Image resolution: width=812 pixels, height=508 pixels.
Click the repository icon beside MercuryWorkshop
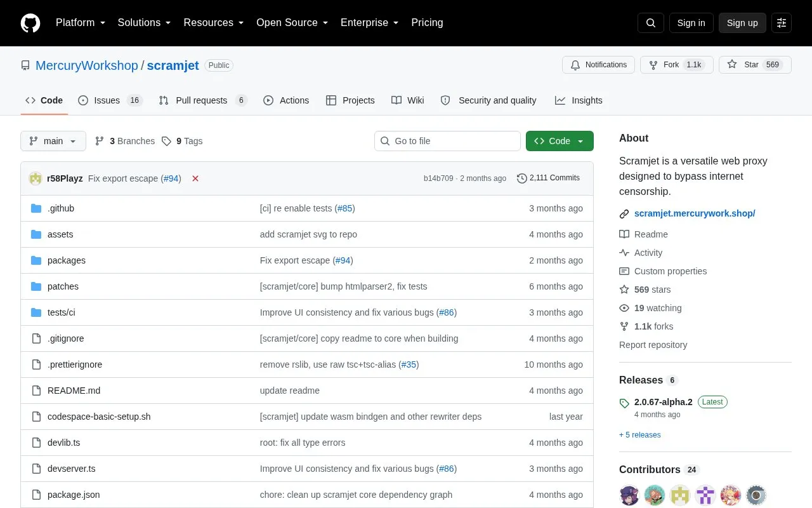[x=25, y=65]
